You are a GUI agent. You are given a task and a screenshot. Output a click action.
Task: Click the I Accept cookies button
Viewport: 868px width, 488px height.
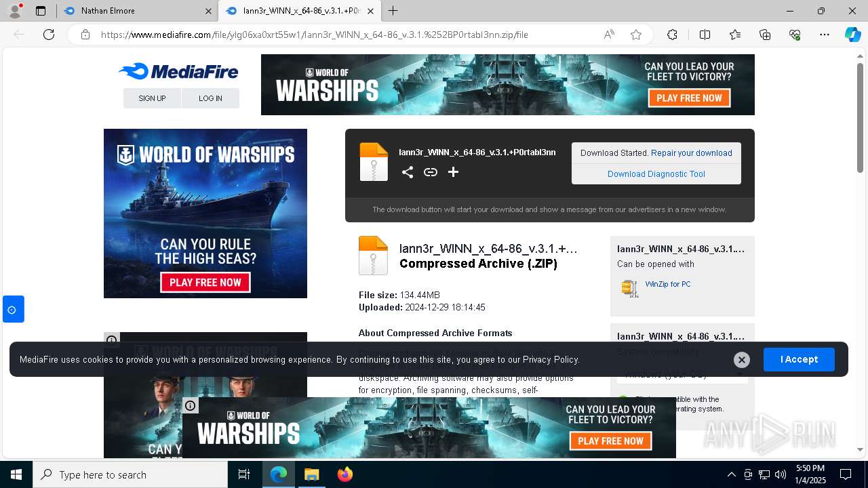[x=799, y=359]
